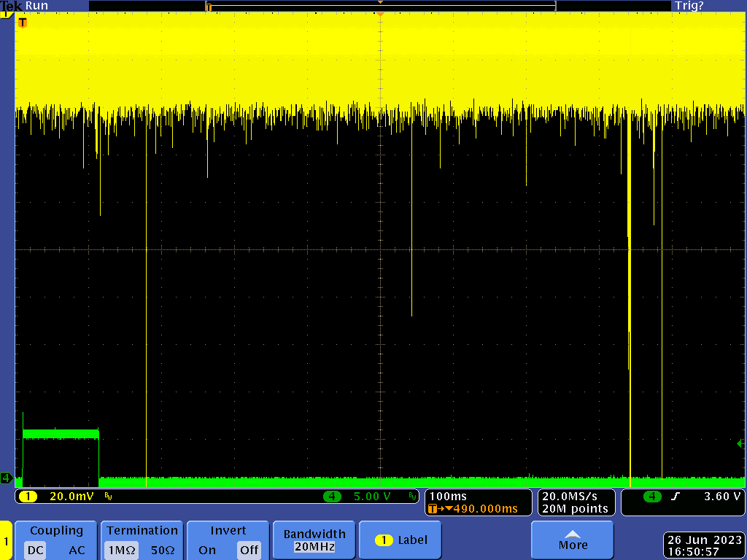Click the Run acquisition status
This screenshot has height=560, width=747.
36,5
